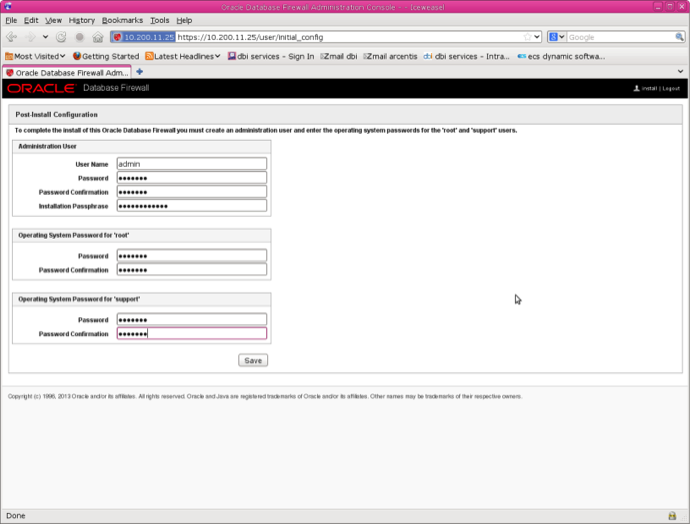Open the History menu
The image size is (690, 525).
tap(82, 20)
